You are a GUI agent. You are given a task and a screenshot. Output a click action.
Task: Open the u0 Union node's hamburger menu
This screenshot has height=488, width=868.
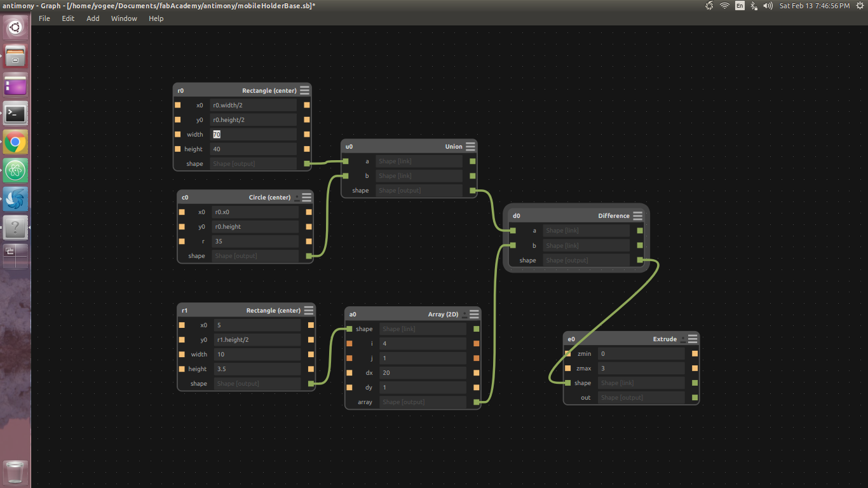[470, 146]
